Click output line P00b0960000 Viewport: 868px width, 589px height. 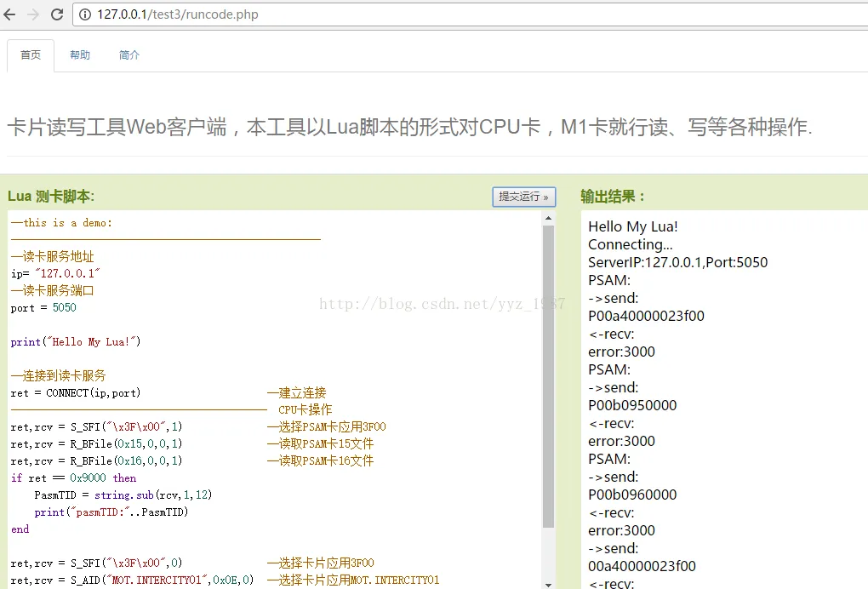(632, 495)
